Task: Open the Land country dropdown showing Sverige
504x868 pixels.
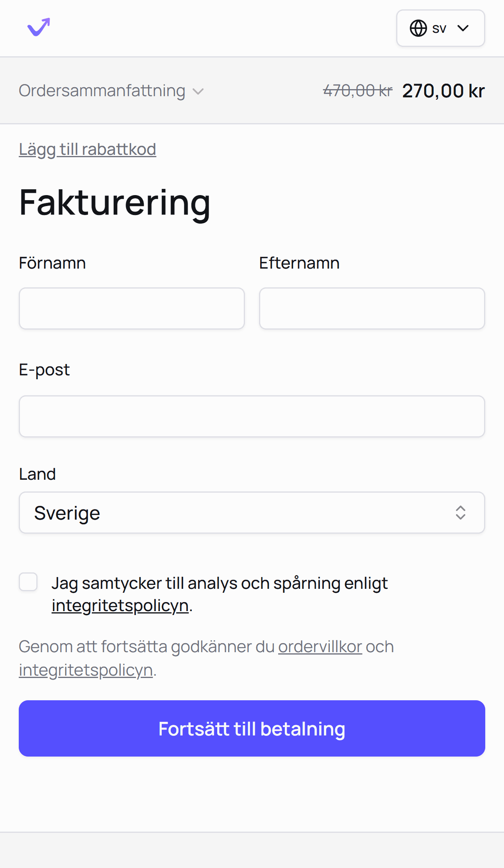Action: (252, 513)
